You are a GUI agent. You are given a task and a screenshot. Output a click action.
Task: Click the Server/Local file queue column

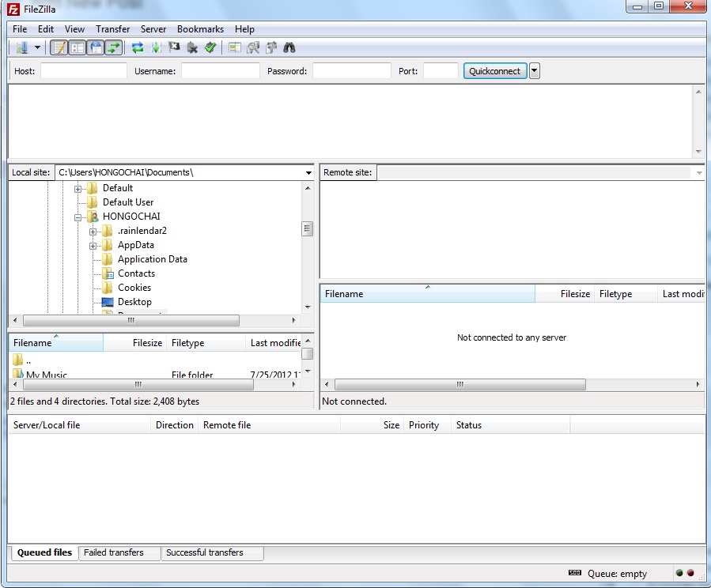79,425
